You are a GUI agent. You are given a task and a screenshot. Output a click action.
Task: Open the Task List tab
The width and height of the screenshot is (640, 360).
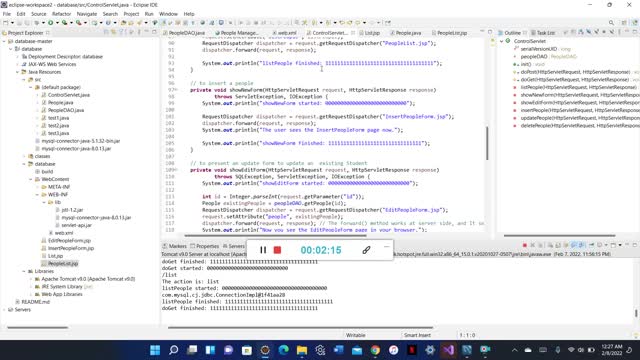tap(543, 33)
